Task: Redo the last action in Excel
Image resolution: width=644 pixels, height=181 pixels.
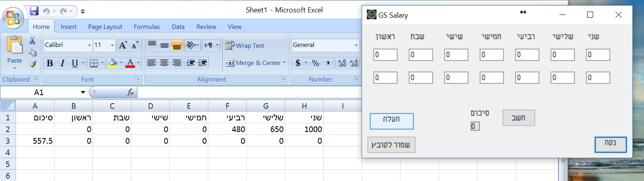Action: click(64, 11)
